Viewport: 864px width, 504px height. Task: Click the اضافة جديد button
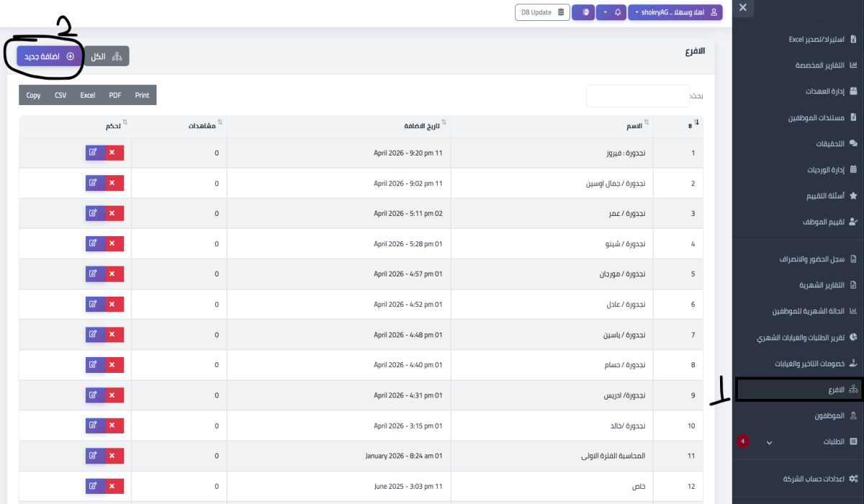pyautogui.click(x=45, y=55)
